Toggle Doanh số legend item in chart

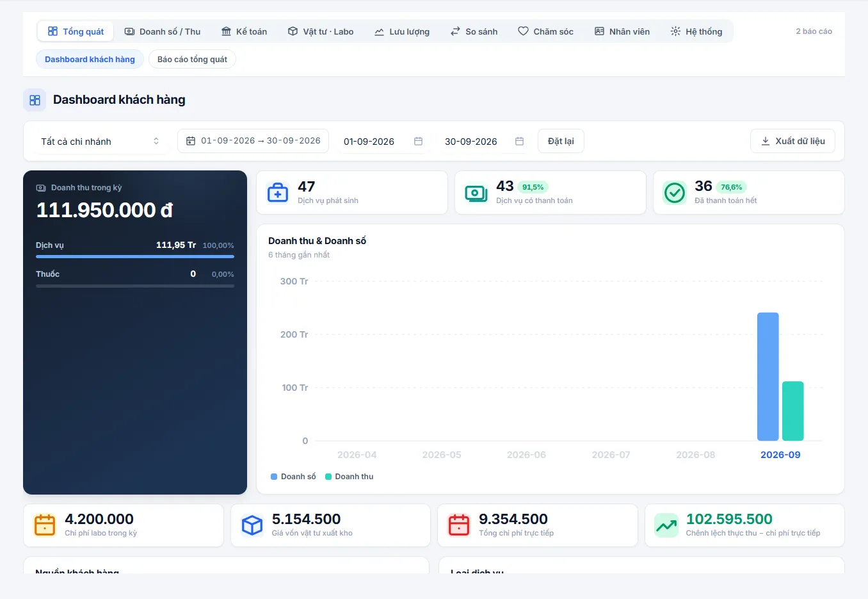coord(293,477)
